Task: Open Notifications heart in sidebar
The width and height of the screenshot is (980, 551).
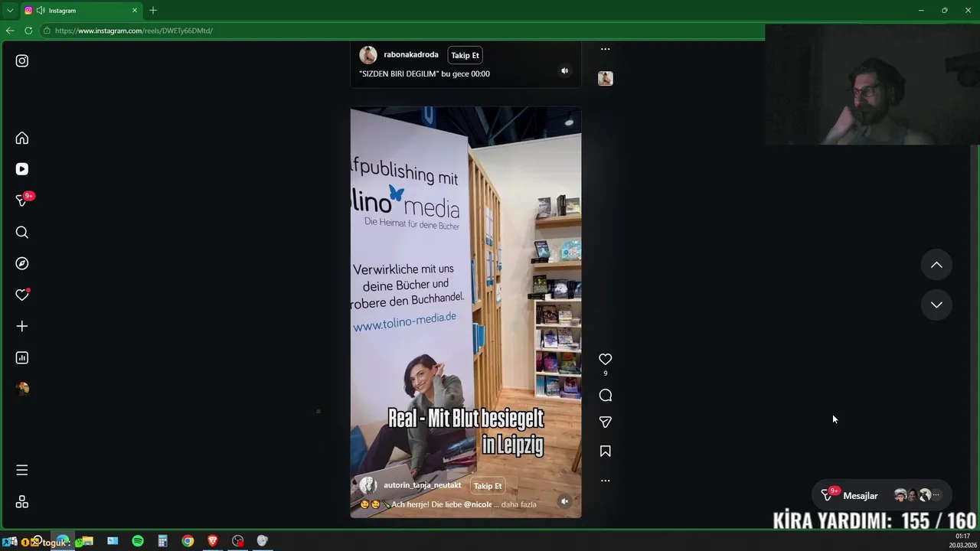Action: click(x=22, y=295)
